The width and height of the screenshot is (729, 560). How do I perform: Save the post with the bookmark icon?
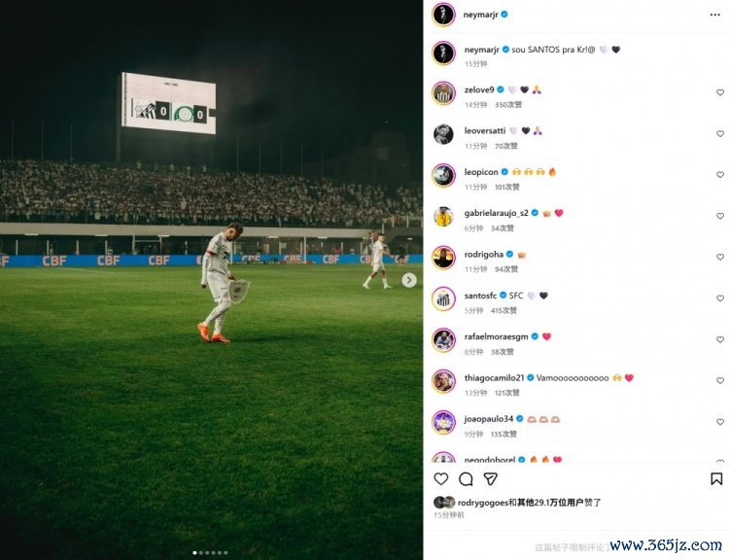716,478
